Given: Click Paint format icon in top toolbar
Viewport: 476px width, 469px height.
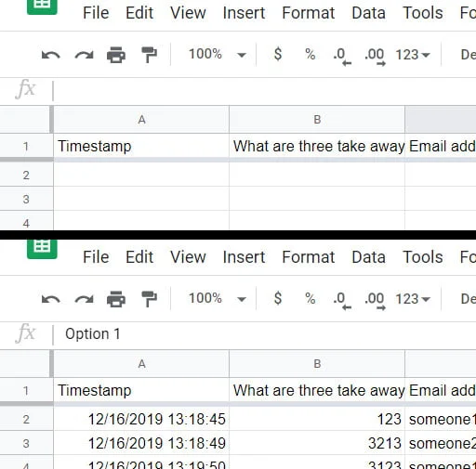Looking at the screenshot, I should pyautogui.click(x=149, y=55).
